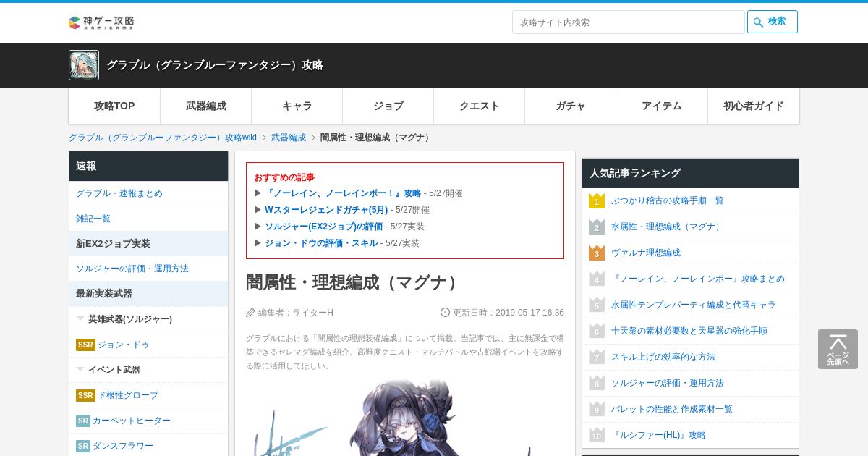Open ranking item スキル上げの効率的な方法
This screenshot has width=868, height=456.
click(663, 357)
